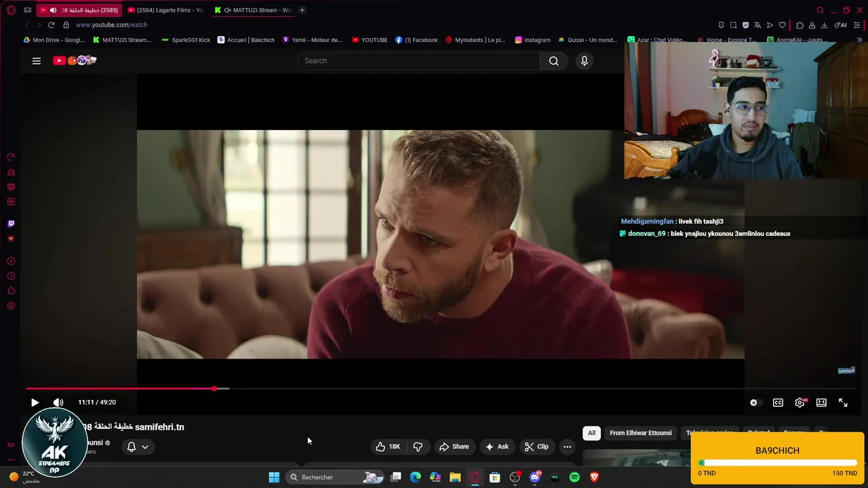Open the Myinstants bookmark

[x=475, y=40]
